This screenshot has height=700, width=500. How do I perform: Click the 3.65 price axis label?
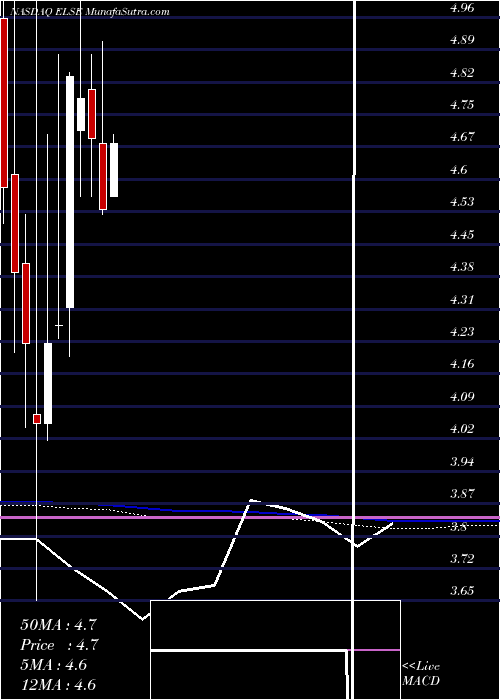click(x=464, y=590)
